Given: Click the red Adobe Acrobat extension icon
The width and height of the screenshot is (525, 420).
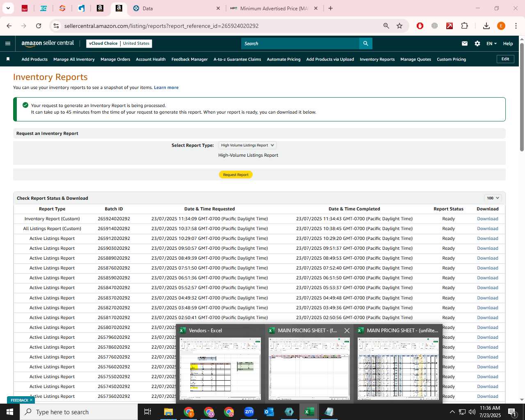Looking at the screenshot, I should coord(450,26).
